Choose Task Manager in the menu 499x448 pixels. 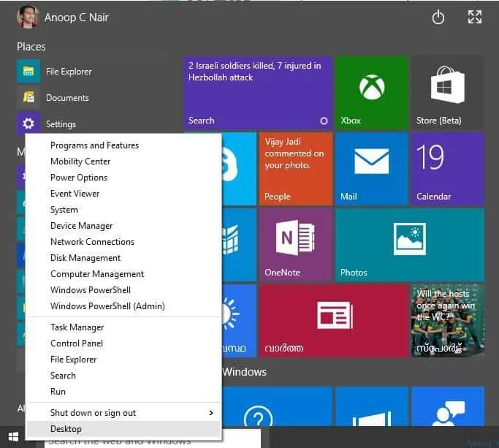[77, 327]
